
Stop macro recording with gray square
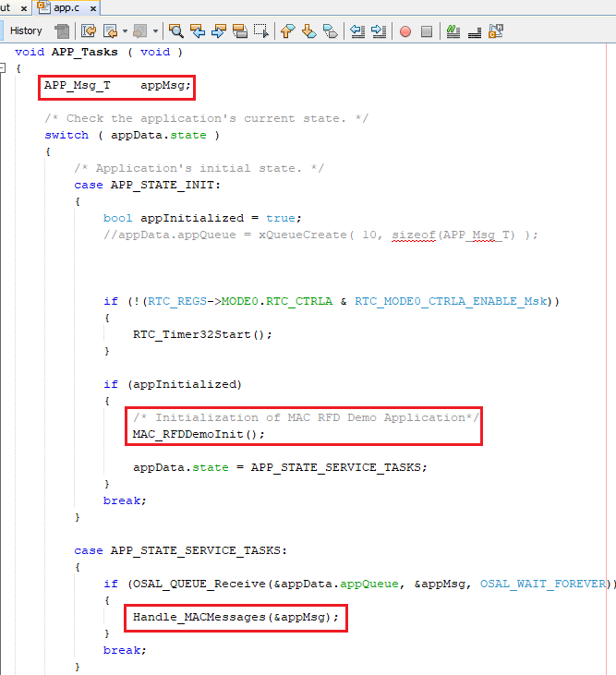point(426,30)
